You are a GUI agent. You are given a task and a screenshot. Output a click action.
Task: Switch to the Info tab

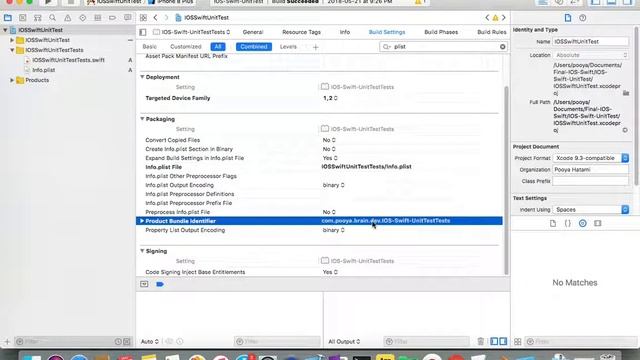coord(344,32)
